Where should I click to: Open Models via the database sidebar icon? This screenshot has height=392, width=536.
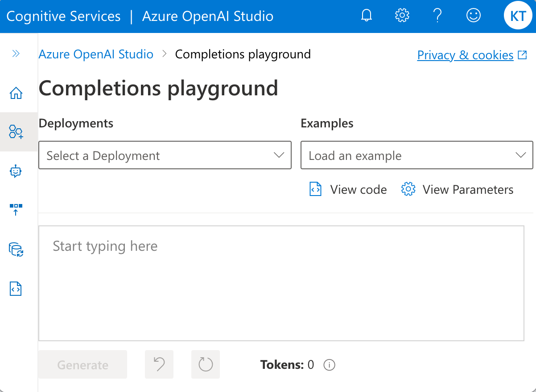coord(16,250)
